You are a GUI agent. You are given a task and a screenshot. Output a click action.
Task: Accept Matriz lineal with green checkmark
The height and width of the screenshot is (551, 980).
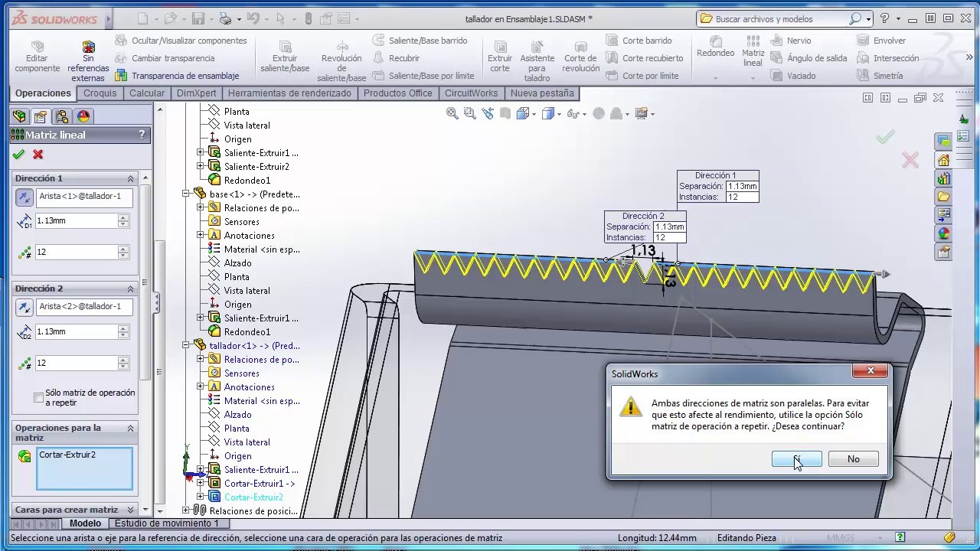coord(18,155)
